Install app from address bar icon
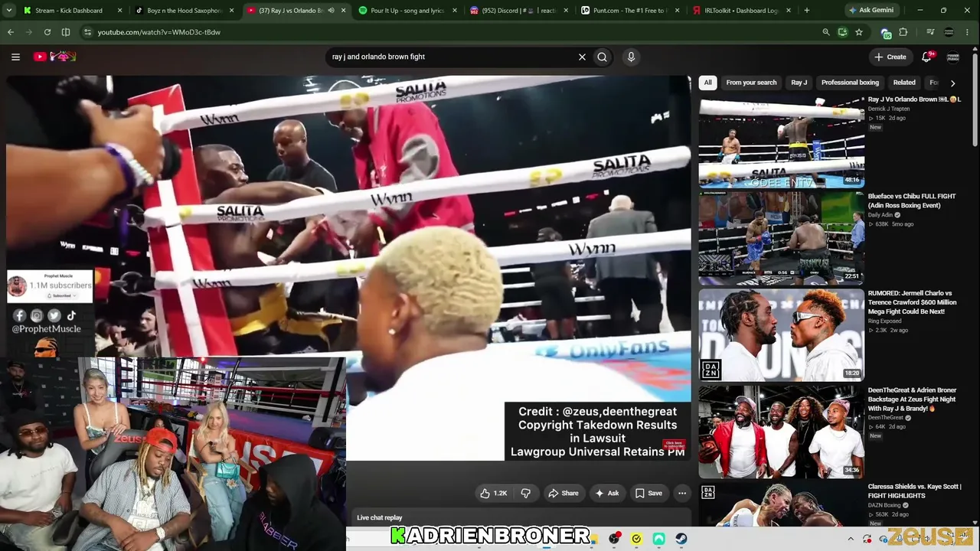 [842, 32]
